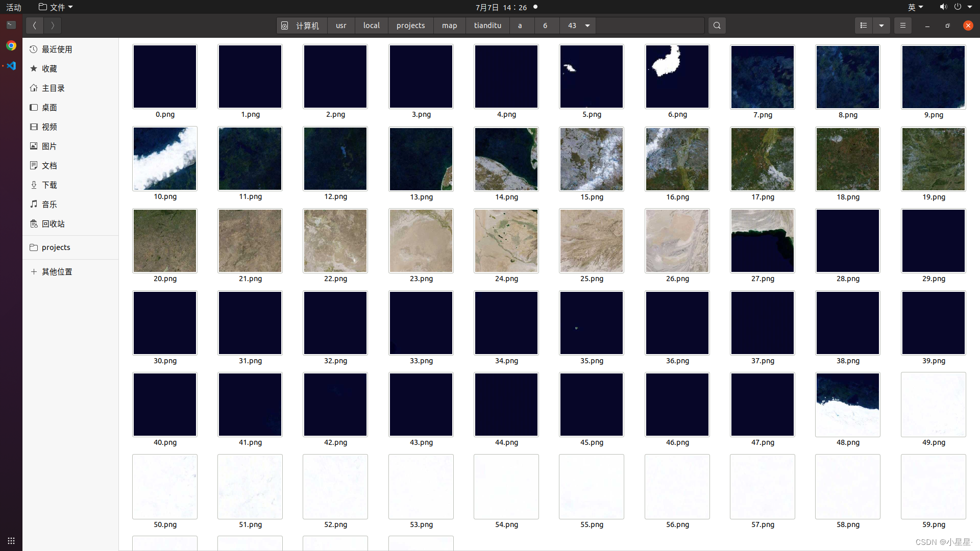This screenshot has width=980, height=551.
Task: Open Other Locations (其他位置)
Action: point(70,271)
